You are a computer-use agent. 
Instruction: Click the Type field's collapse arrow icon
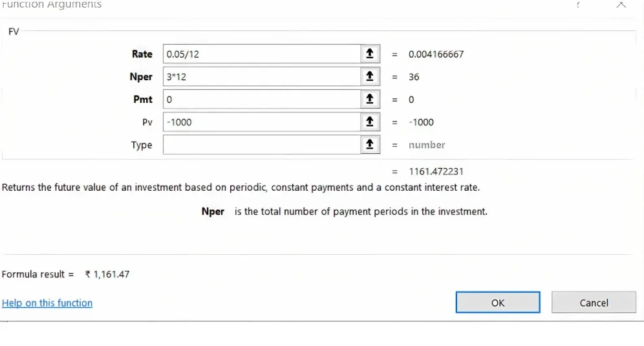click(369, 145)
